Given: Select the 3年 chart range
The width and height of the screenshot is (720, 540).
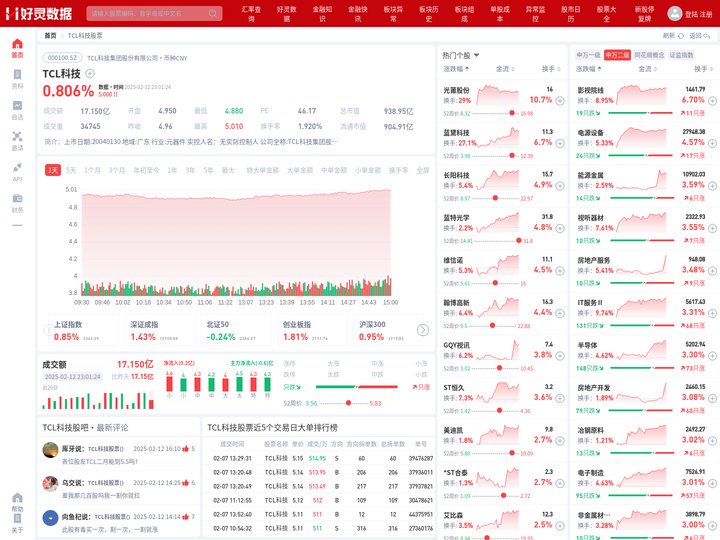Looking at the screenshot, I should [190, 170].
